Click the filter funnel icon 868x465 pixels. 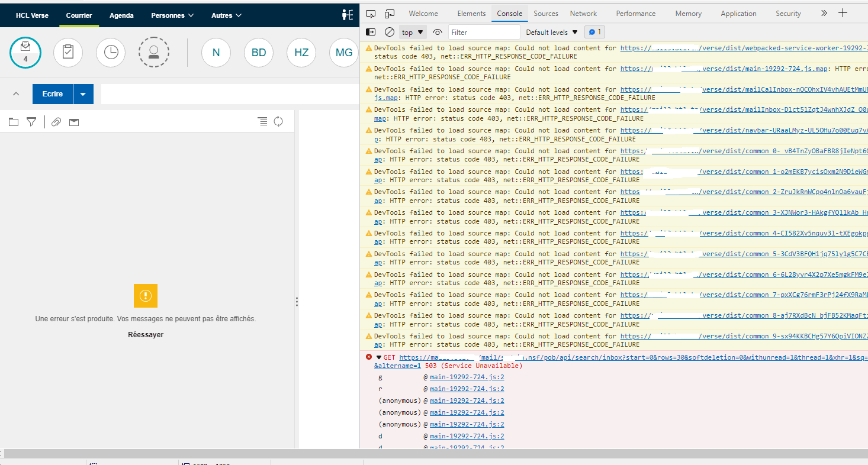pos(31,122)
